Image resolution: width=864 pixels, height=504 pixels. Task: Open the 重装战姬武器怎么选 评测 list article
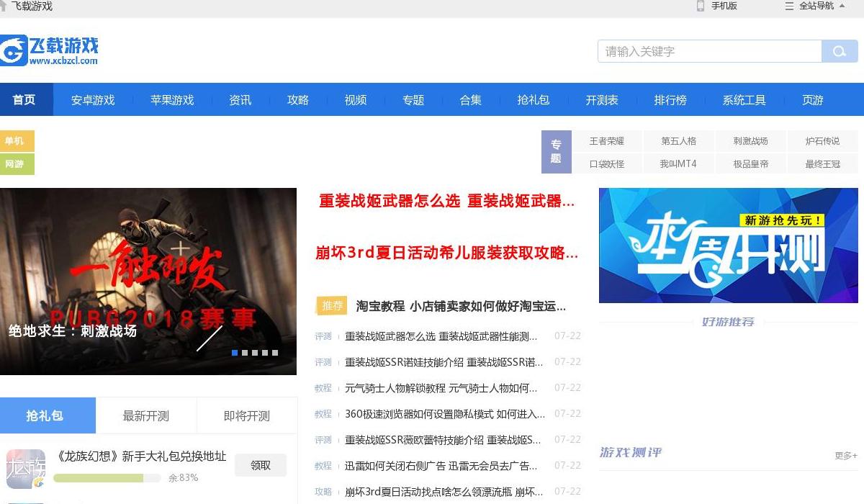[441, 336]
